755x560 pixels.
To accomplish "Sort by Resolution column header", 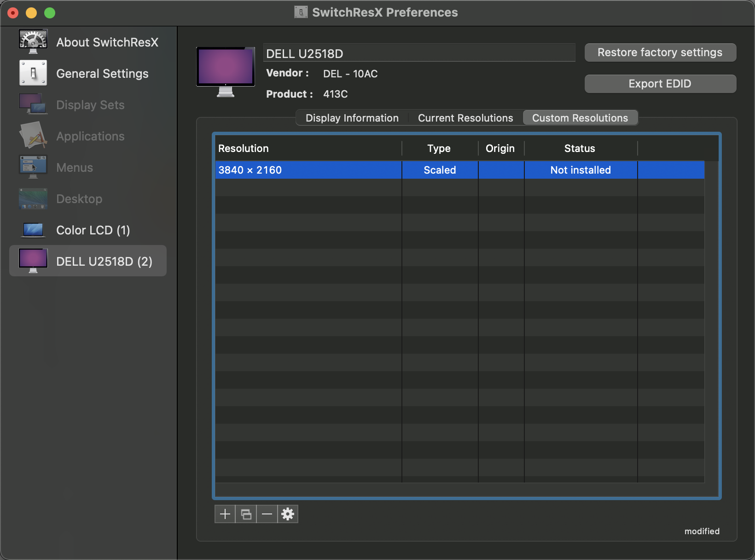I will tap(308, 148).
